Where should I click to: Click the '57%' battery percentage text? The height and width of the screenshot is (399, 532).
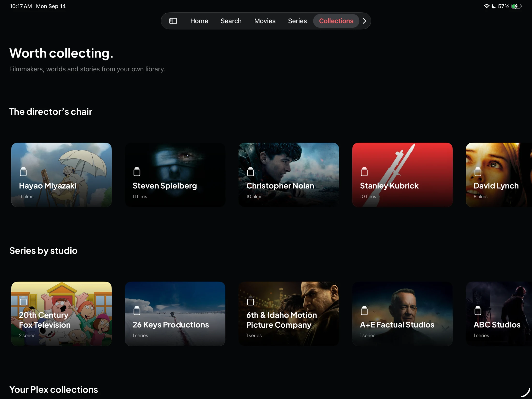504,6
